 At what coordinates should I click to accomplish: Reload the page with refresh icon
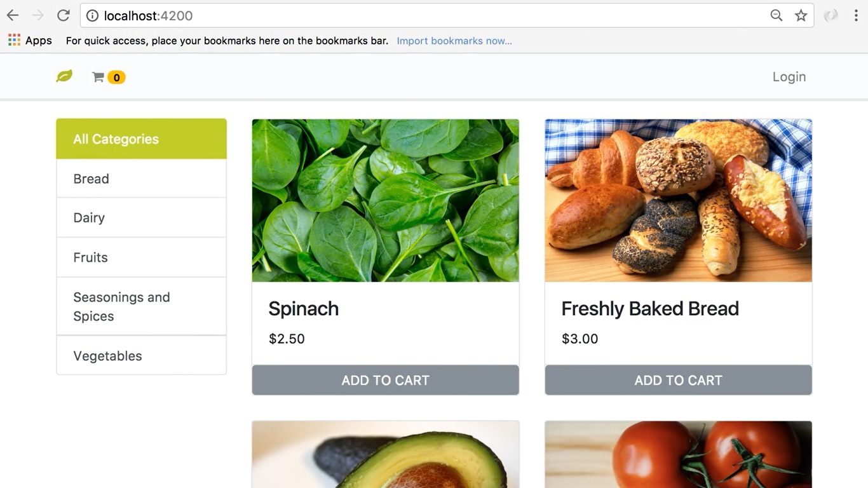pyautogui.click(x=63, y=15)
